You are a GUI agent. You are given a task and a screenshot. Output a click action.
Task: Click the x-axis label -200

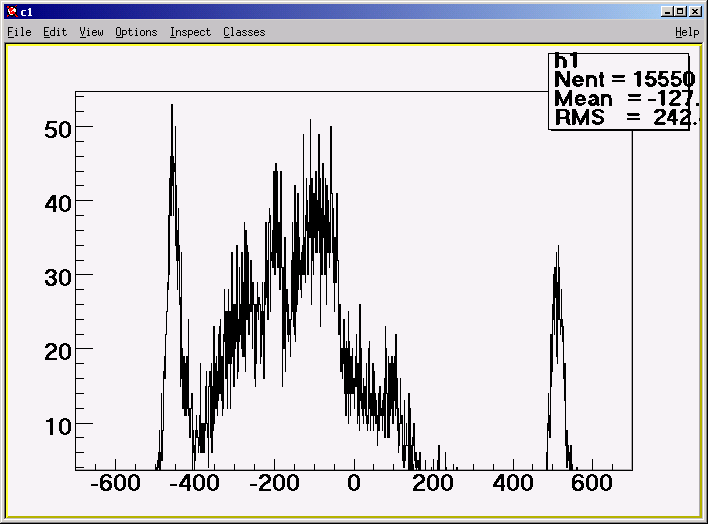click(275, 483)
